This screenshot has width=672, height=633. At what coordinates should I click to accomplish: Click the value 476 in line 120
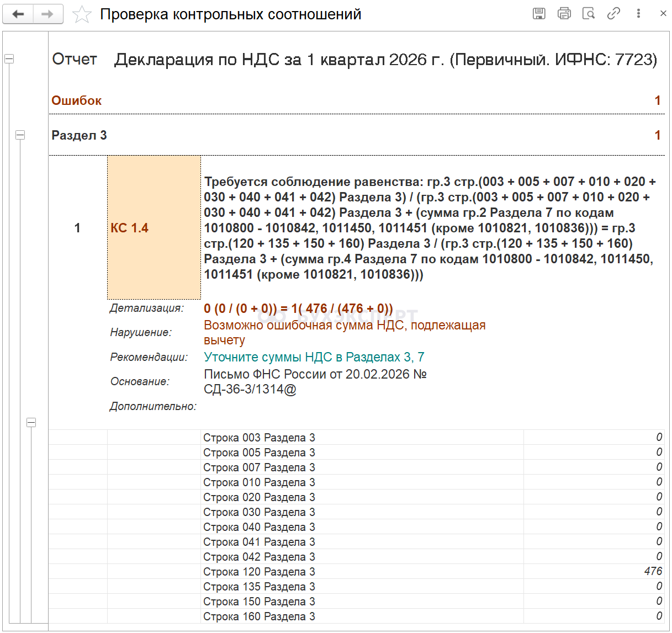653,571
